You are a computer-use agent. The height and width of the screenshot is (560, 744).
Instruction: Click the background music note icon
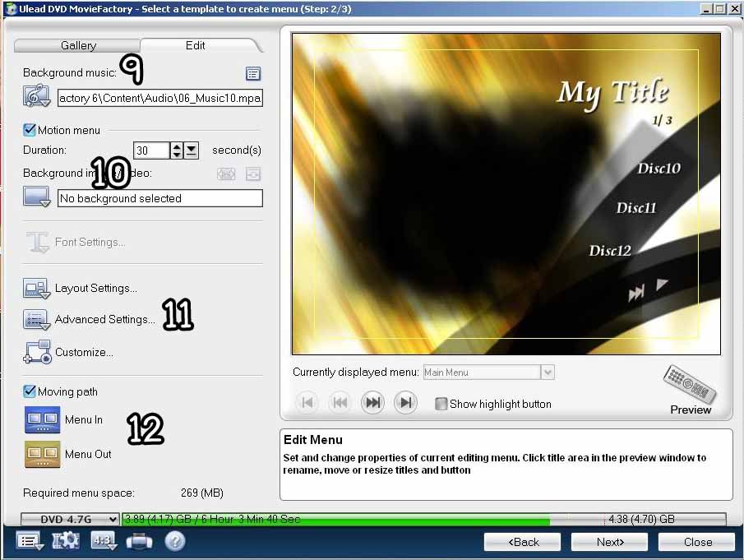pos(37,98)
